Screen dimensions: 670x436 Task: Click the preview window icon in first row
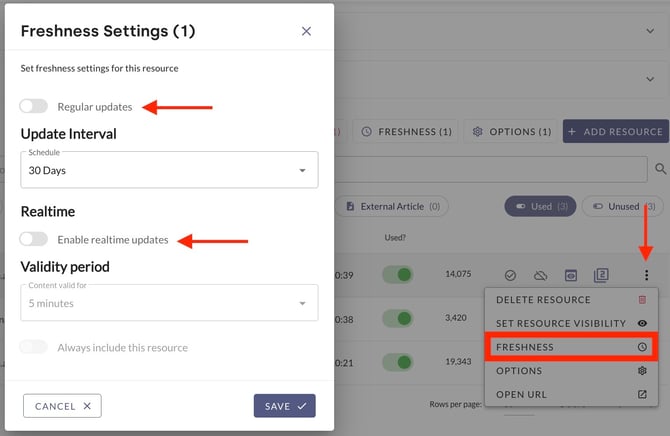(x=571, y=275)
